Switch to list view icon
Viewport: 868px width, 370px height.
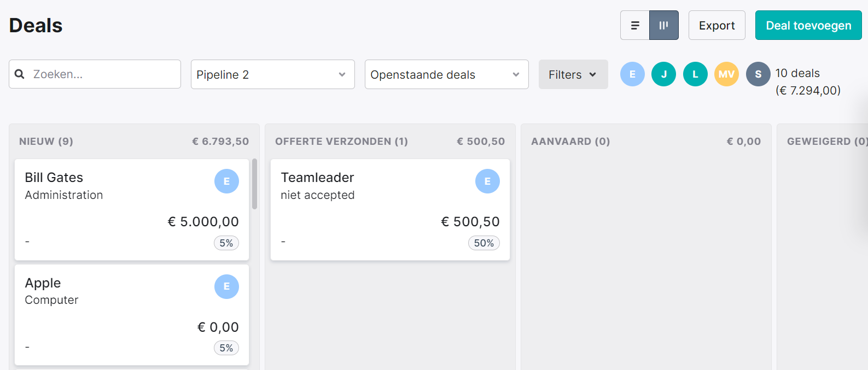coord(635,25)
